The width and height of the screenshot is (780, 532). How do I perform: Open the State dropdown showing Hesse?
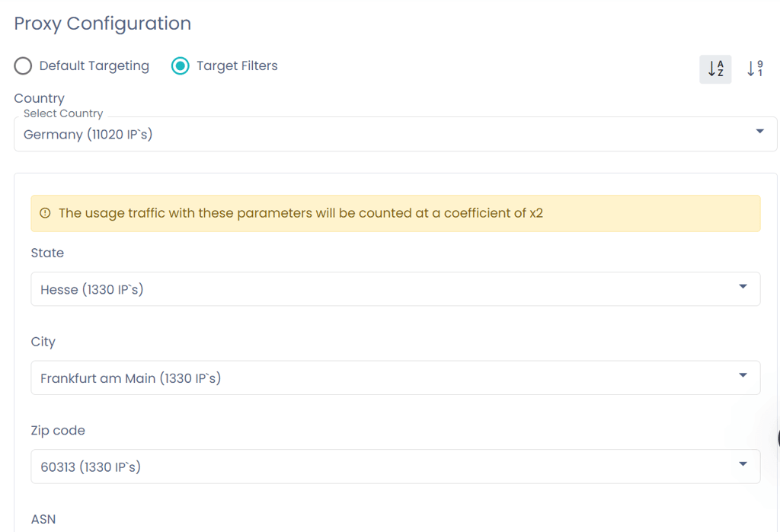click(395, 289)
